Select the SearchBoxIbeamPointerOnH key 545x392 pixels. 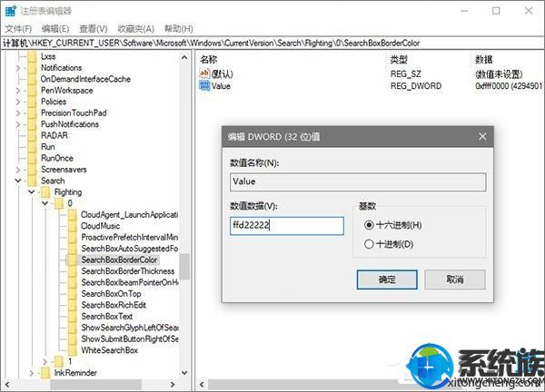point(129,282)
